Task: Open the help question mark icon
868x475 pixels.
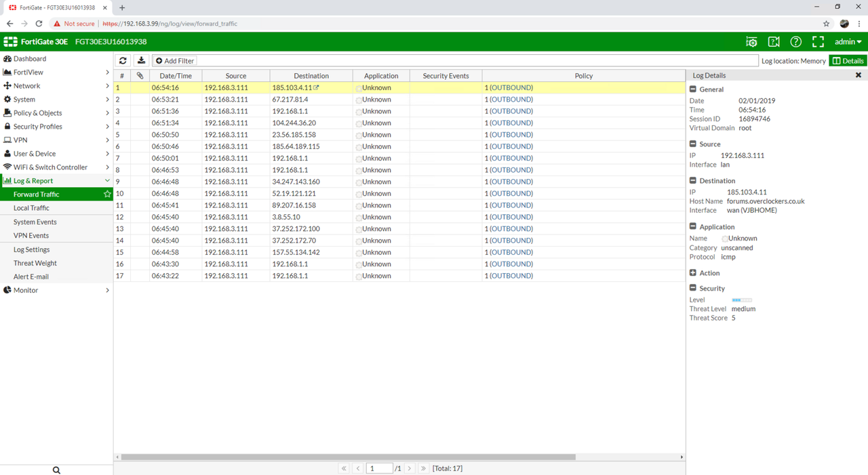Action: pyautogui.click(x=796, y=42)
